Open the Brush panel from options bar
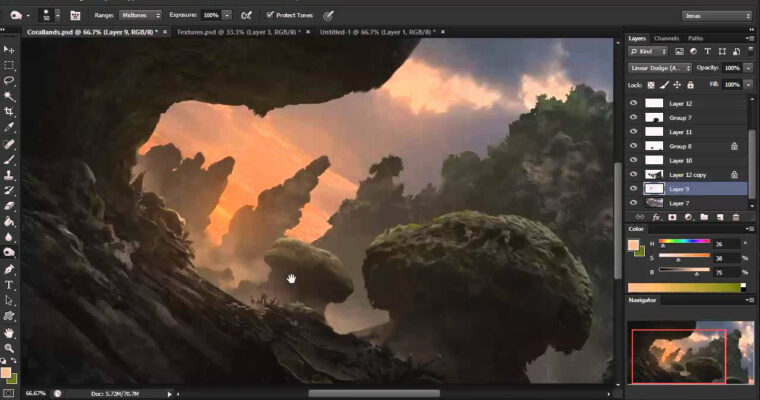Screen dimensions: 760x400 coord(75,16)
